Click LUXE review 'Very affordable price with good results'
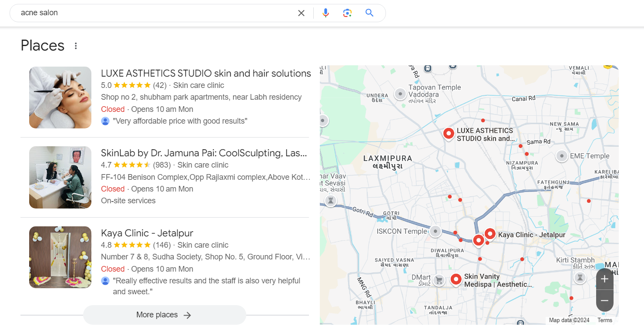Viewport: 644px width, 333px height. pyautogui.click(x=180, y=121)
